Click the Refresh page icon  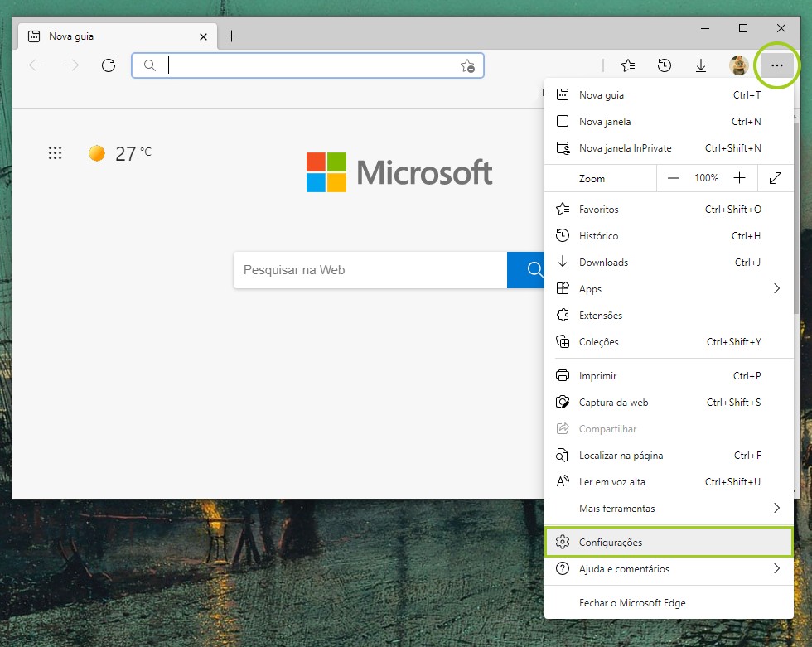108,65
